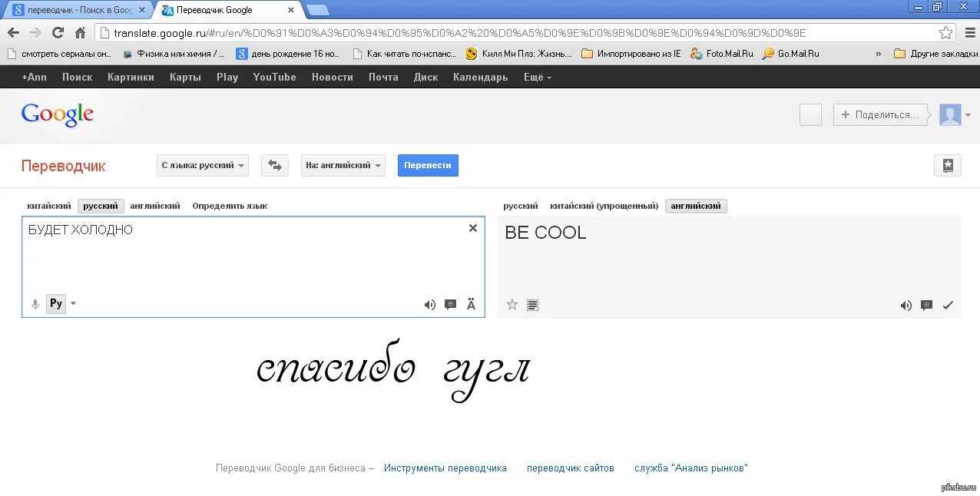980x496 pixels.
Task: Add translation to phrasebook star icon
Action: pos(512,305)
